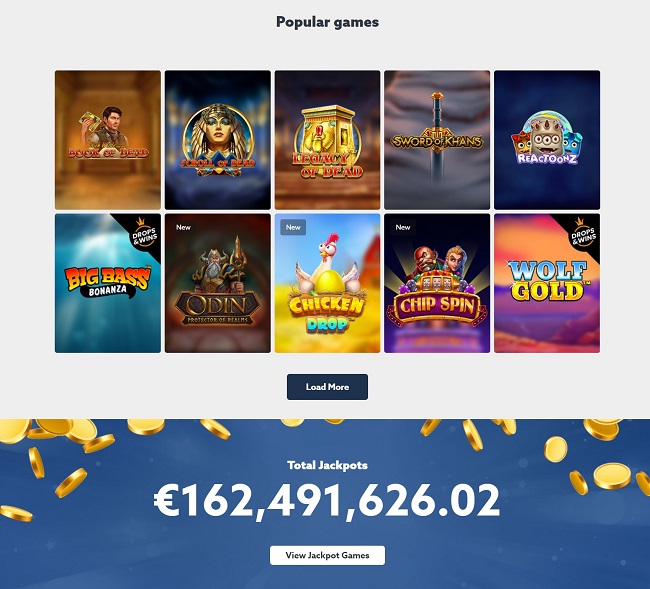Viewport: 650px width, 589px height.
Task: Open the Wolf Gold slot
Action: pos(547,283)
